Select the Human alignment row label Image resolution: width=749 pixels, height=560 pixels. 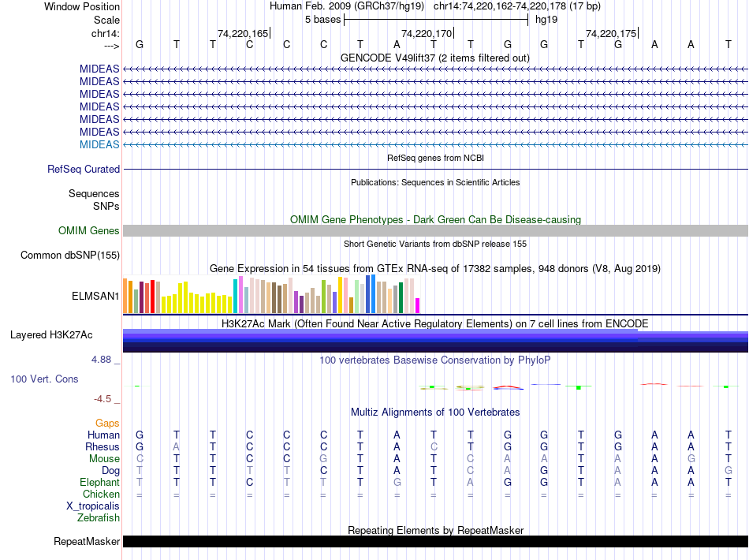(x=103, y=435)
